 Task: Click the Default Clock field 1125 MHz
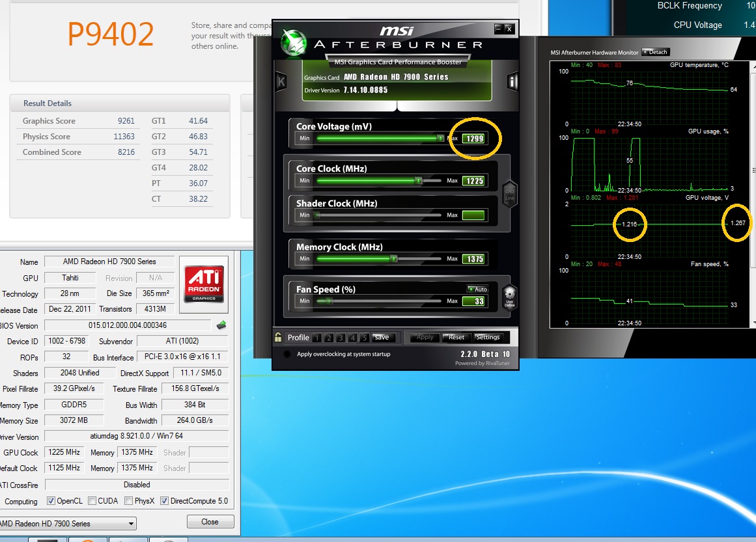(x=64, y=468)
